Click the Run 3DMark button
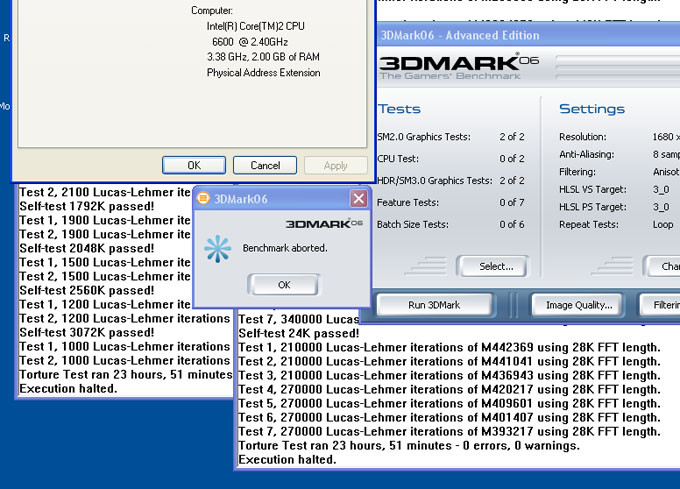Viewport: 680px width, 489px height. coord(434,305)
